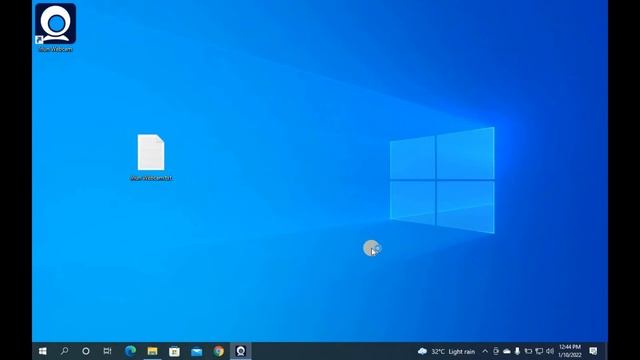This screenshot has width=640, height=360.
Task: Select the Iriun Webcam desktop shortcut
Action: click(56, 28)
